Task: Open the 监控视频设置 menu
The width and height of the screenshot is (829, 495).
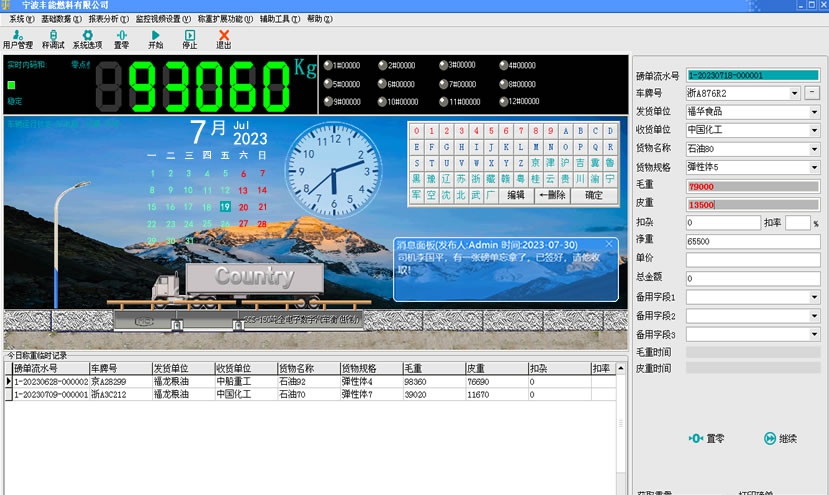Action: (x=163, y=19)
